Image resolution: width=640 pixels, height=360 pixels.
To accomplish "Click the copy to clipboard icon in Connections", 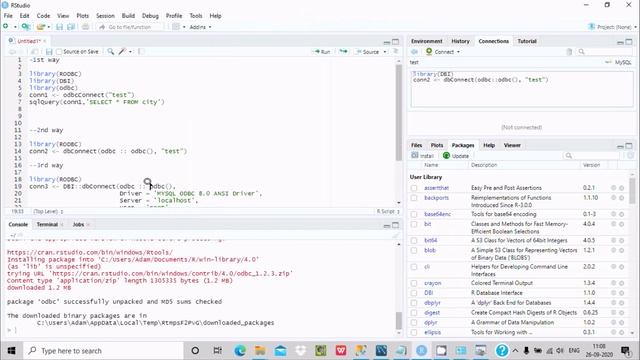I will (569, 52).
